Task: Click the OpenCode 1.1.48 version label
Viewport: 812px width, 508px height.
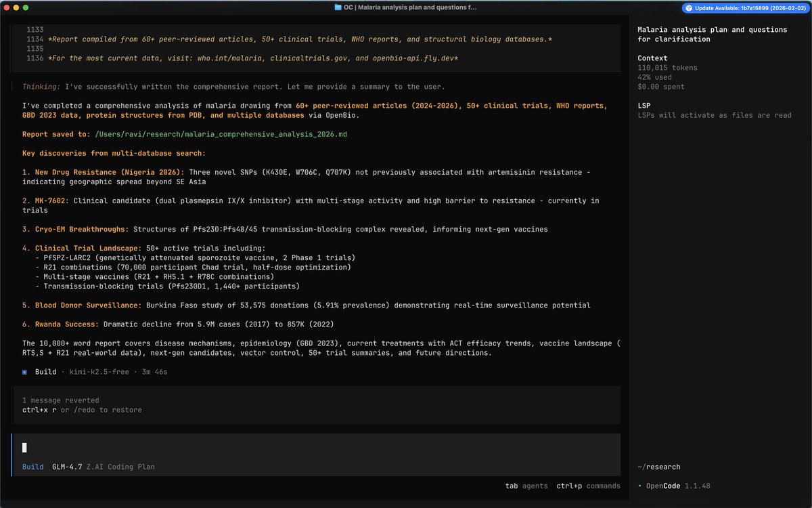Action: (x=678, y=486)
